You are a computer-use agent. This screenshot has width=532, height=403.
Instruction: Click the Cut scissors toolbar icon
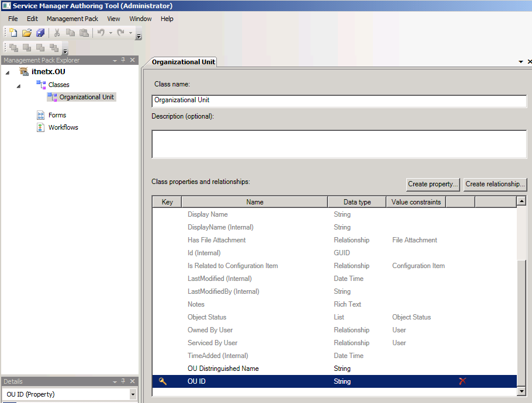point(57,33)
